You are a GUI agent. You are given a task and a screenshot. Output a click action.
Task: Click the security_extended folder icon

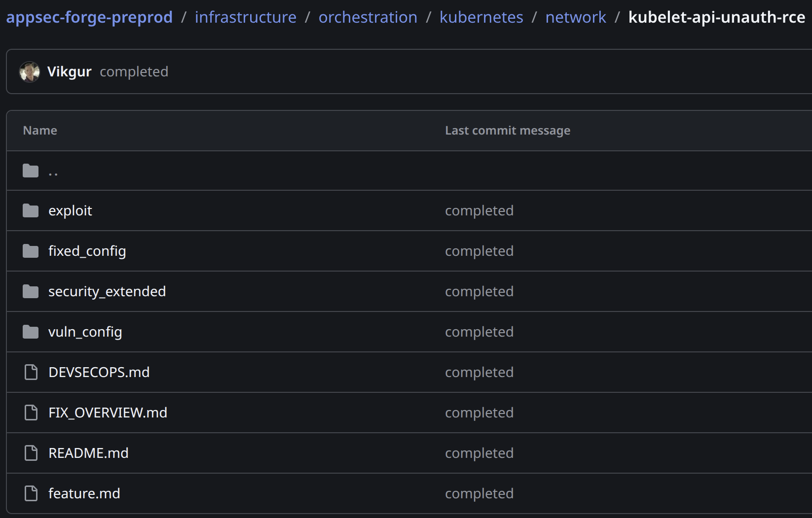point(31,292)
